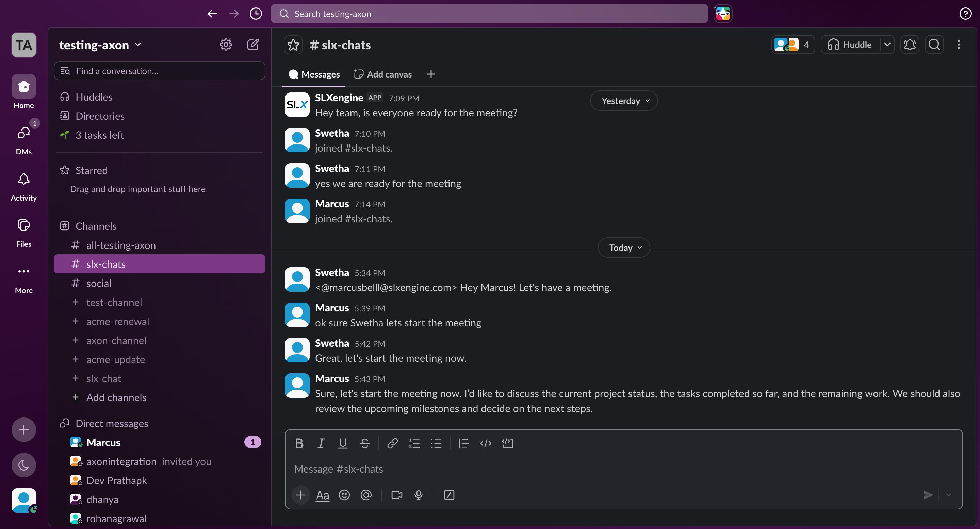Open the history clock icon

pos(256,14)
